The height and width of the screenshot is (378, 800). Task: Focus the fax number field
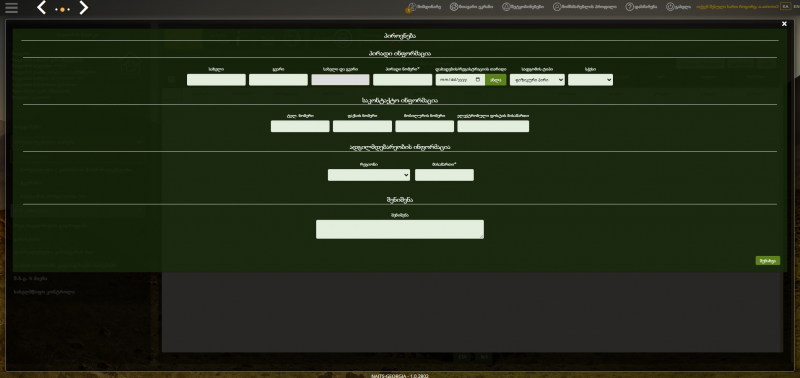(x=362, y=126)
